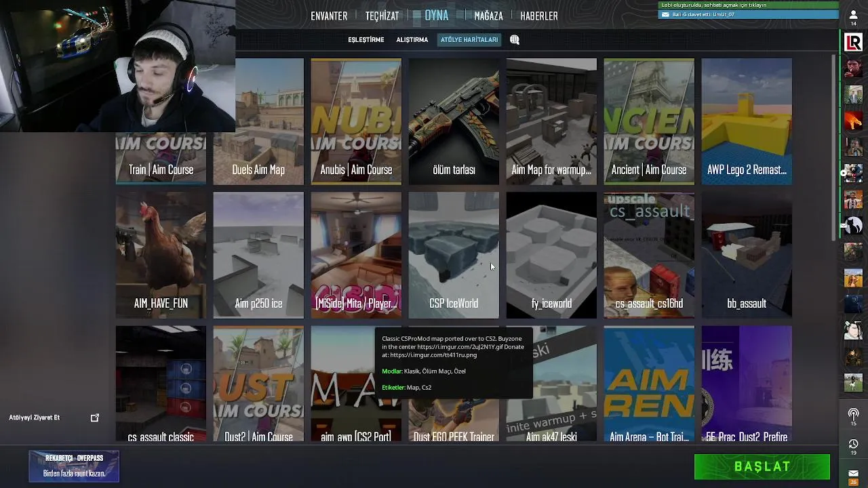
Task: Select friend avatar with black cat silhouette
Action: (x=853, y=225)
